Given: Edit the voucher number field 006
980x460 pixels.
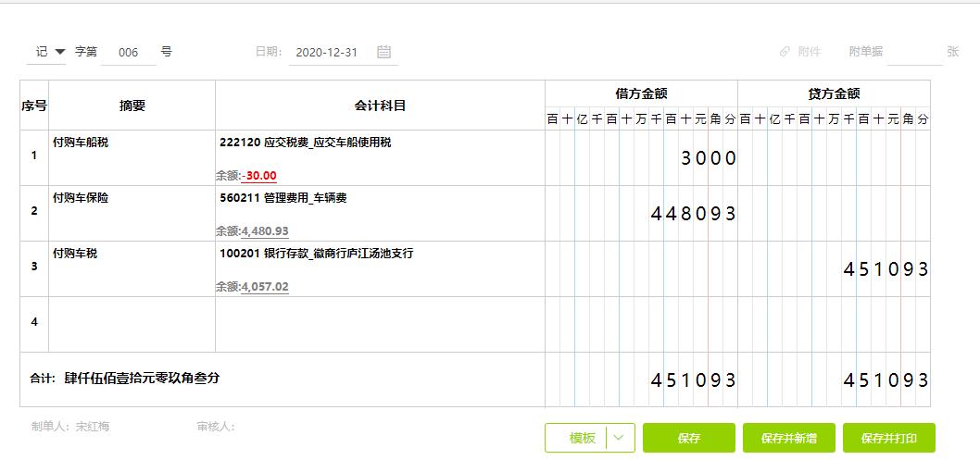Looking at the screenshot, I should point(129,53).
